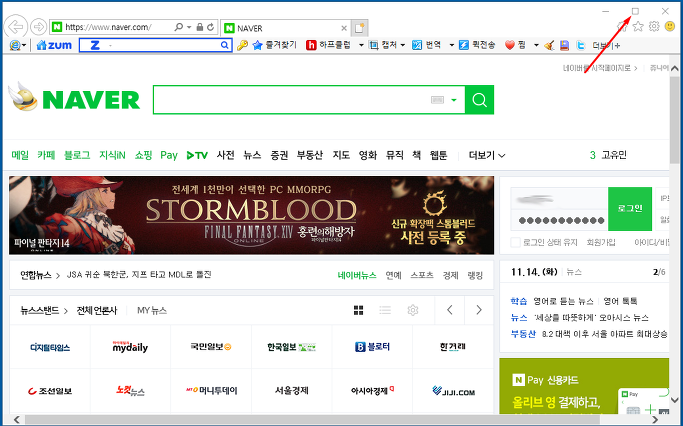The image size is (683, 426).
Task: Click the STORMBLOOD banner ad
Action: [x=251, y=215]
